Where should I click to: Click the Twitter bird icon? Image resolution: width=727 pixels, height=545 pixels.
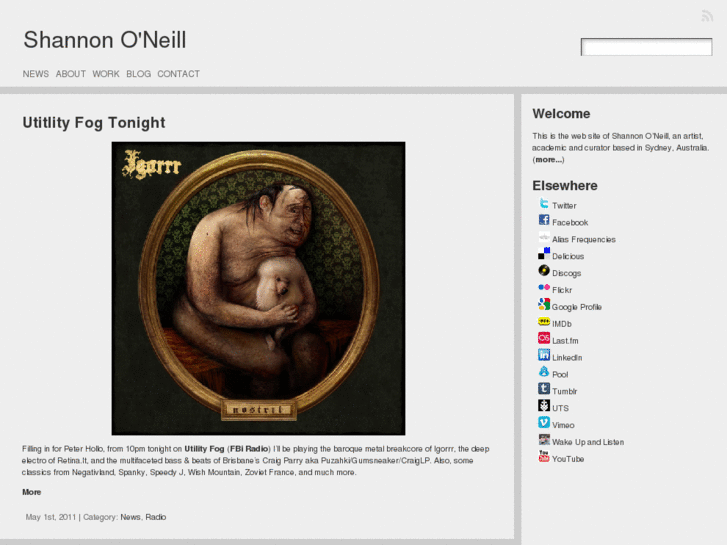544,204
